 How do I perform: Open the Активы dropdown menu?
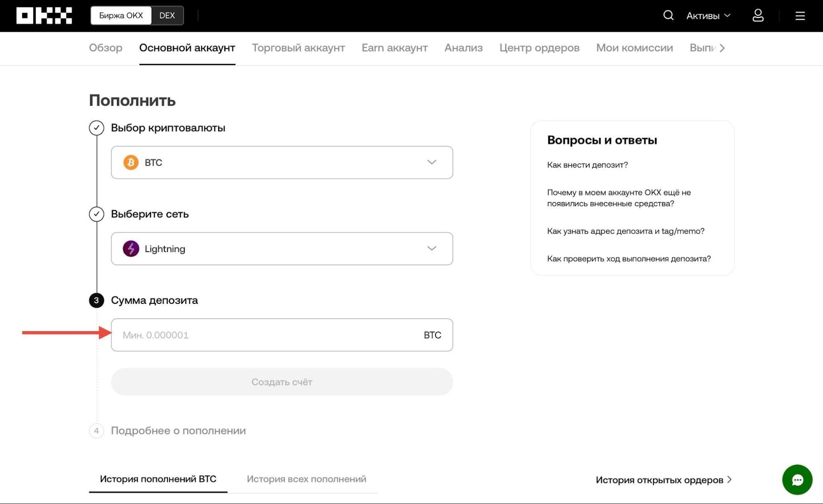click(x=708, y=16)
